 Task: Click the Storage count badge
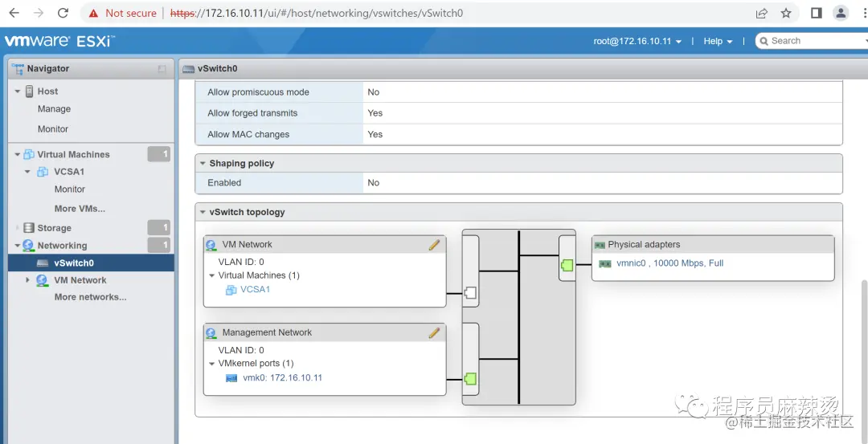coord(159,228)
